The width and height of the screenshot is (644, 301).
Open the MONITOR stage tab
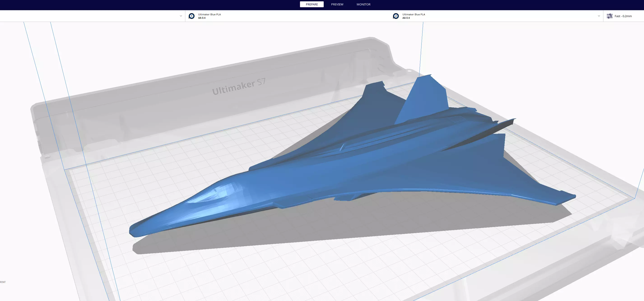pos(363,4)
